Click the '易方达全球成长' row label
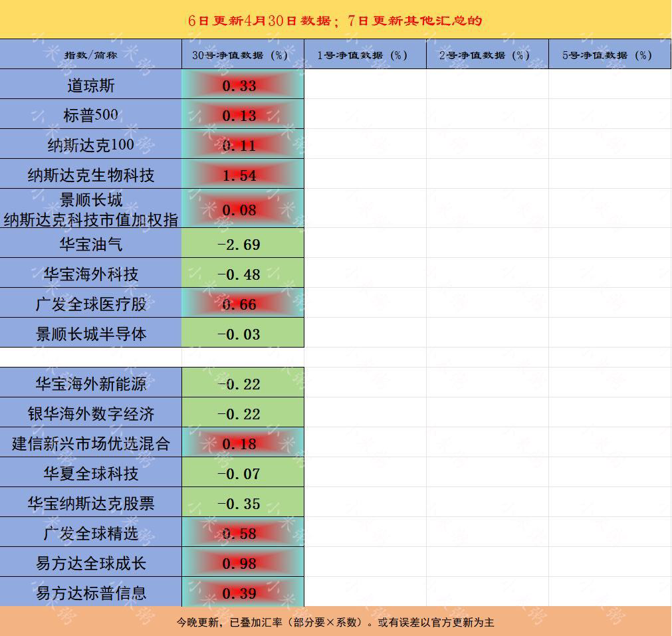Viewport: 672px width, 636px height. 91,562
